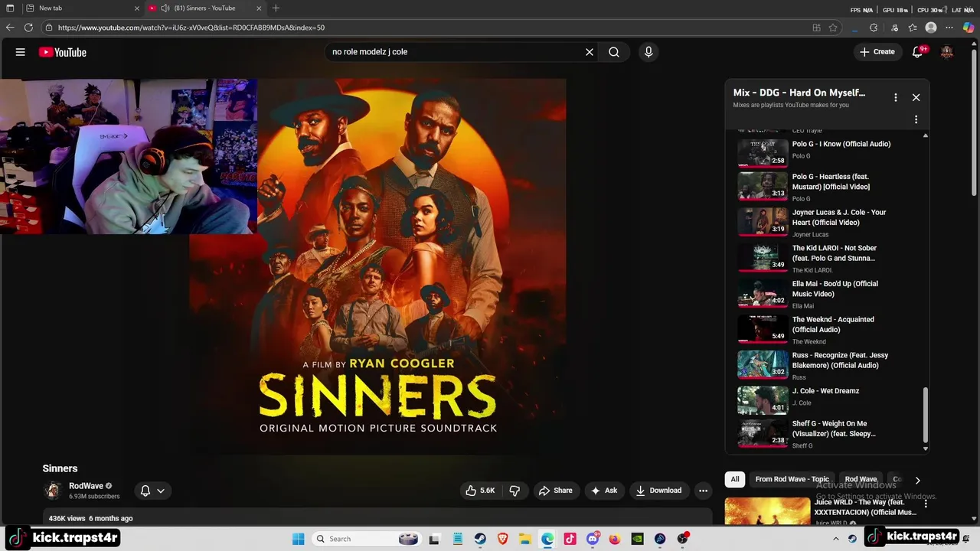Select the All filter chip
Screen dimensions: 980x551
[x=735, y=479]
